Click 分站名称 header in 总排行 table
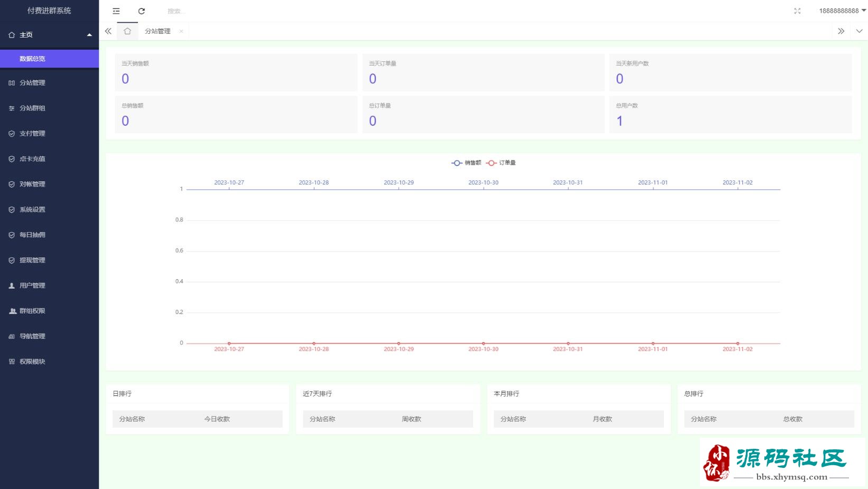868x489 pixels. (704, 419)
